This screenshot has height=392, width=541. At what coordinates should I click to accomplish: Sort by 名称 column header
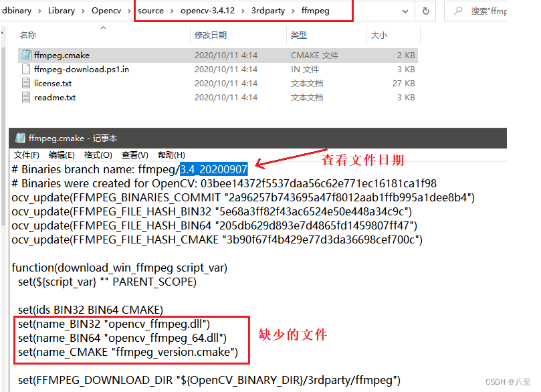(28, 35)
